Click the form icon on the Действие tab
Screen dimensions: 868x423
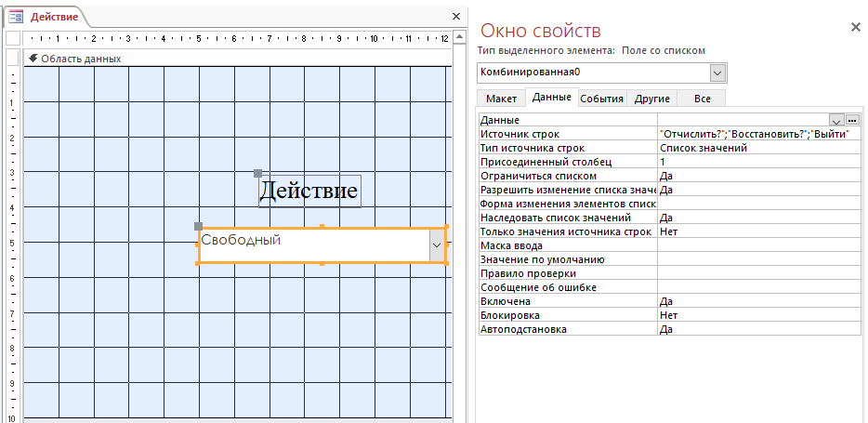tap(16, 17)
